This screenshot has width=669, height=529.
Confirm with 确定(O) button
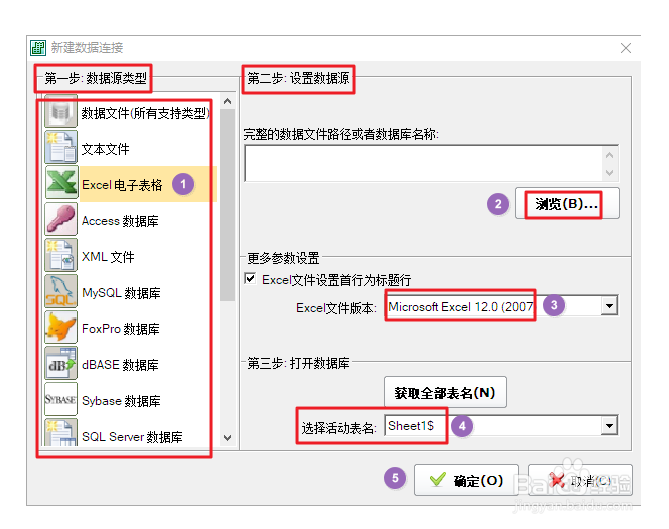(x=466, y=480)
